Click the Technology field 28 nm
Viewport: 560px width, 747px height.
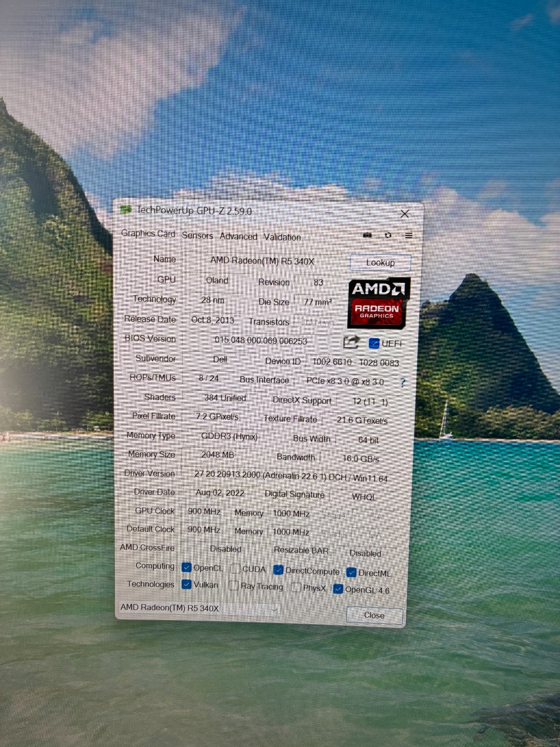(x=213, y=300)
